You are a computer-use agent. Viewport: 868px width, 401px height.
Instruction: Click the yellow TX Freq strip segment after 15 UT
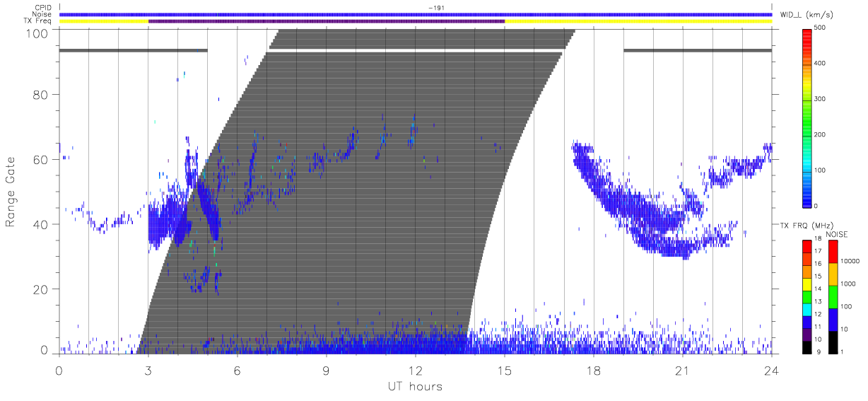click(x=638, y=21)
